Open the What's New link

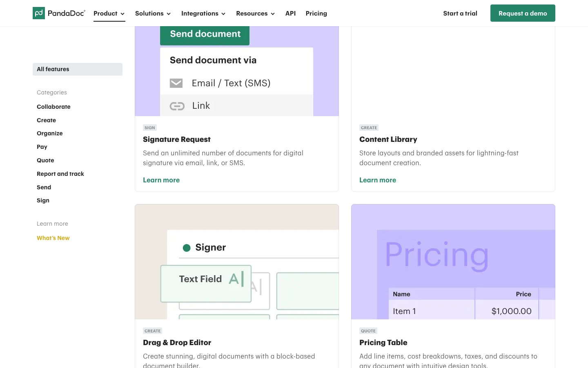point(53,238)
